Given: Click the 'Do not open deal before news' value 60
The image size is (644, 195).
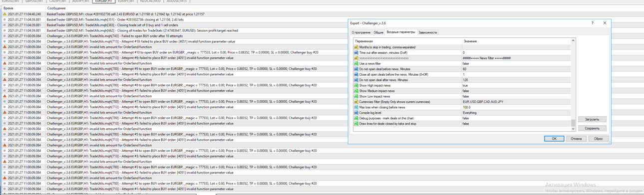Looking at the screenshot, I should (464, 69).
